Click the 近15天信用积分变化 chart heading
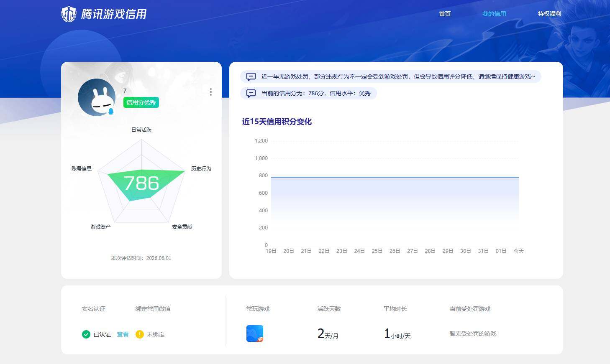The height and width of the screenshot is (364, 610). tap(277, 122)
